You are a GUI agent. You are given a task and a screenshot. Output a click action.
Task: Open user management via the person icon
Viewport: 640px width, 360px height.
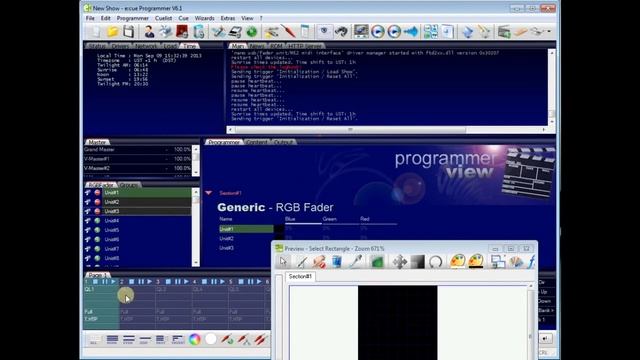(x=149, y=31)
